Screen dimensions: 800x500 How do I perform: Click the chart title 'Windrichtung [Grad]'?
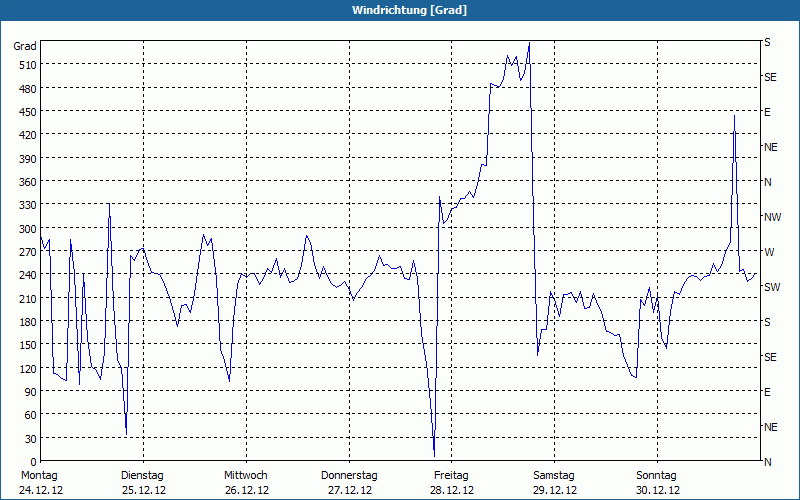point(409,10)
